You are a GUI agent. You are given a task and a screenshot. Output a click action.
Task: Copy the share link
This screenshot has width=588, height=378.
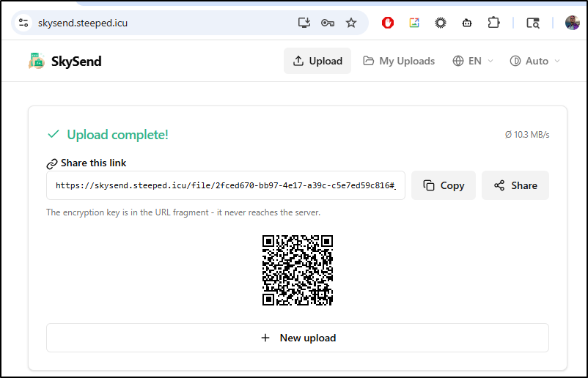(x=444, y=185)
